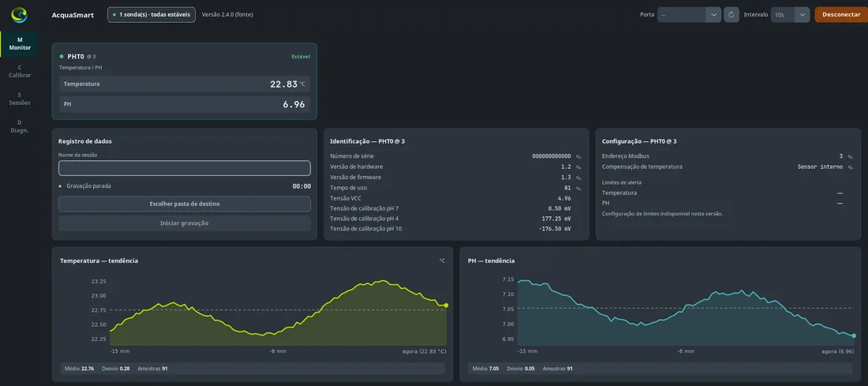Edit the Compensação de temperatura setting
The width and height of the screenshot is (868, 386).
[x=851, y=167]
